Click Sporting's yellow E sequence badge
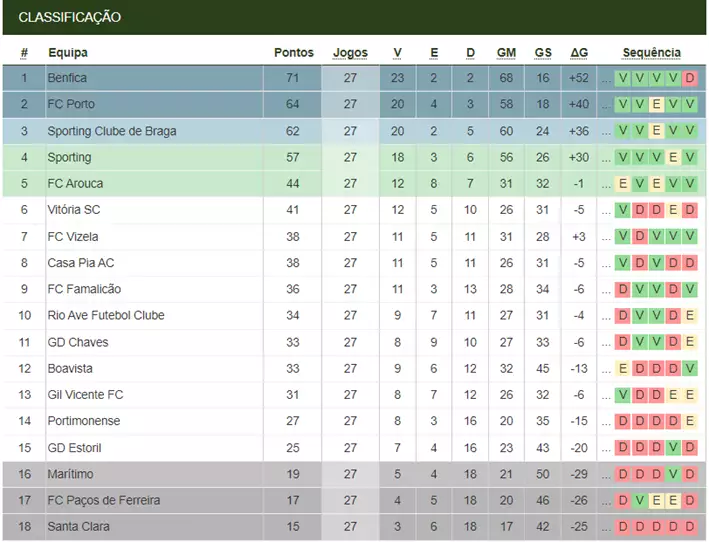 click(673, 157)
